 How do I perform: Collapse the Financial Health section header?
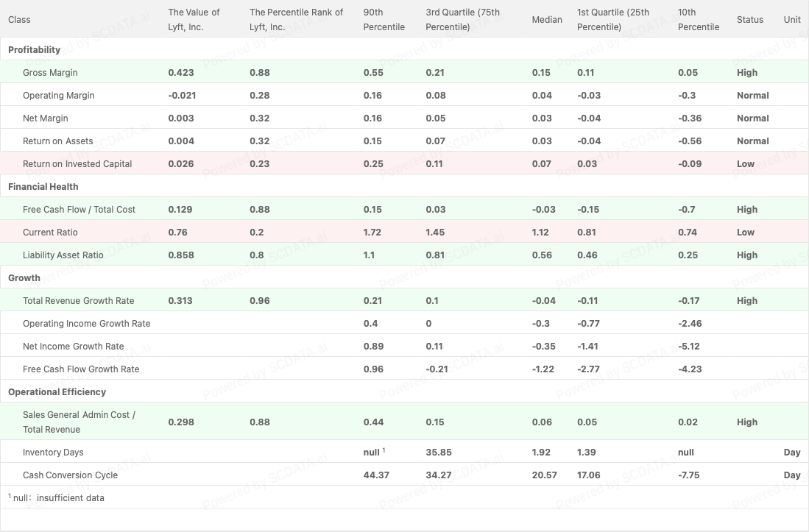[x=43, y=186]
